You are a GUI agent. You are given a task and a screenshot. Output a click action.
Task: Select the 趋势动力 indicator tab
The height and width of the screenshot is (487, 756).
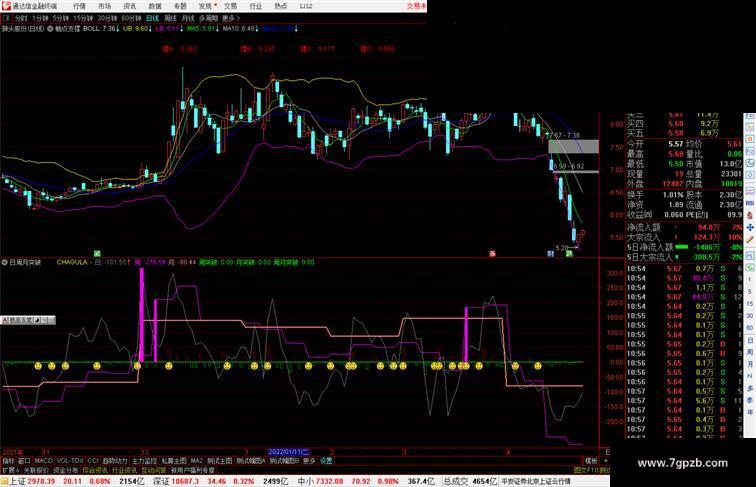tap(115, 461)
